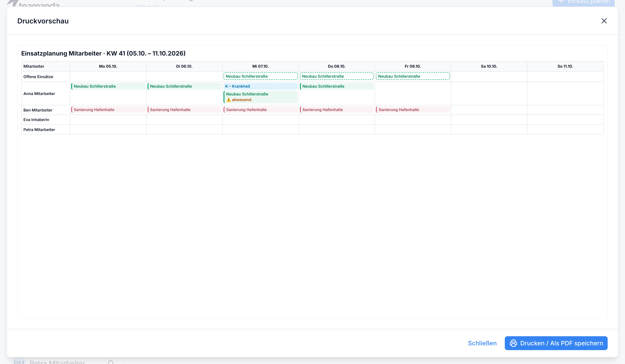Select Sanierung Hafenhalle on Mi 07.10.
The width and height of the screenshot is (625, 364).
click(x=260, y=110)
